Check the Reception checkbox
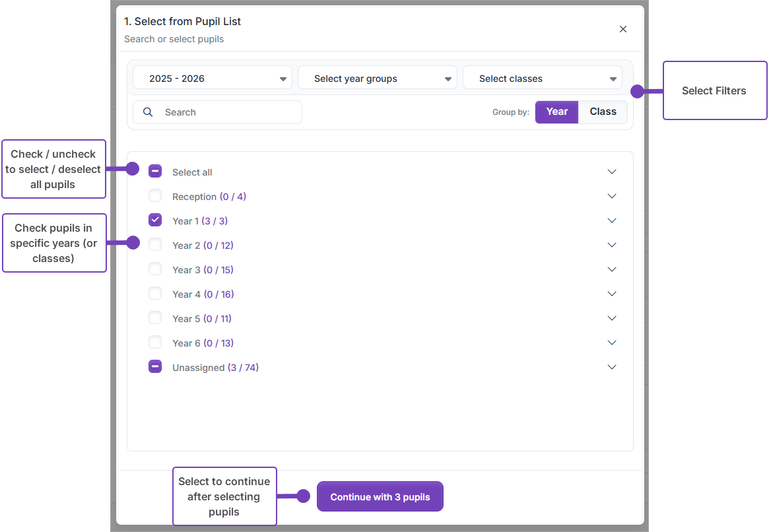The image size is (769, 532). 155,196
